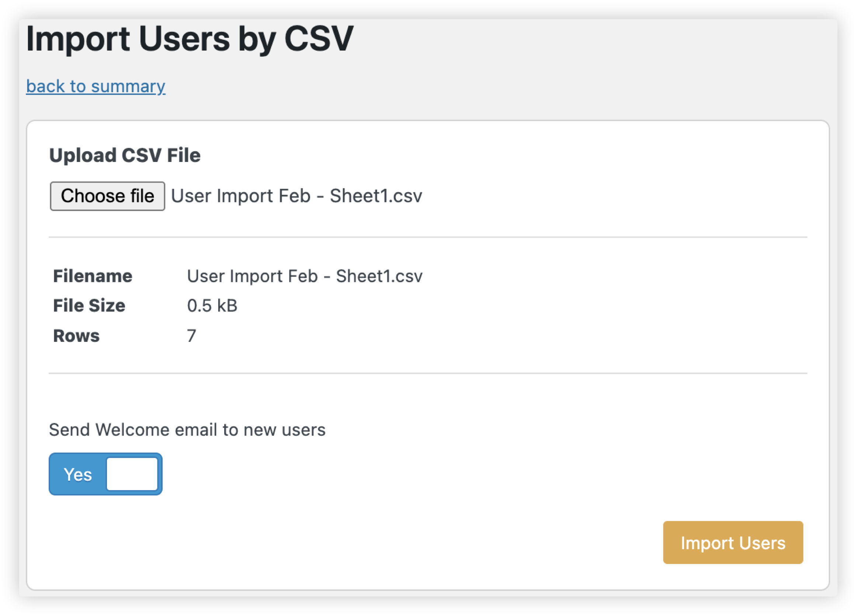
Task: Click the Rows count value 7
Action: 192,336
